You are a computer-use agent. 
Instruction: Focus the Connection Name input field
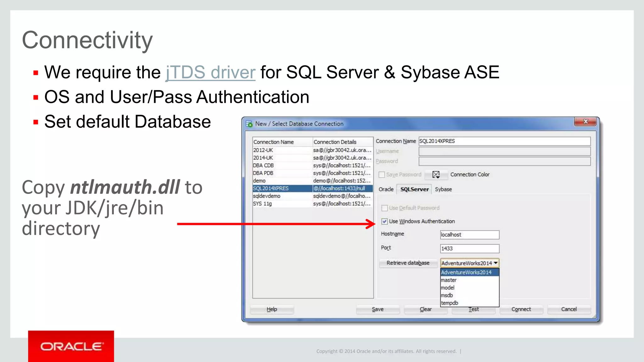pos(505,141)
